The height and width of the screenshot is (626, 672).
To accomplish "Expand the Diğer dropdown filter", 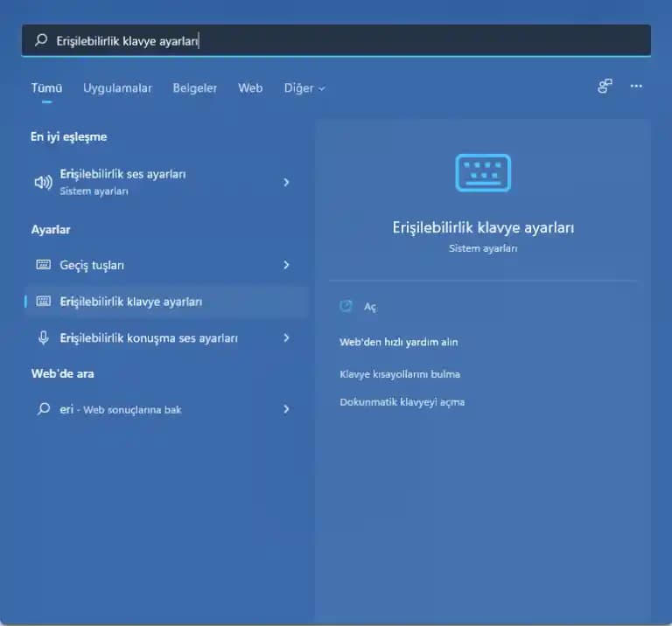I will 304,88.
